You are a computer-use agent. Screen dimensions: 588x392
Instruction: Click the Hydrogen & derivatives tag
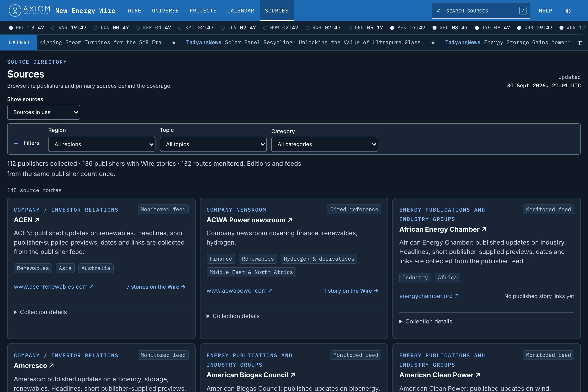pos(319,259)
